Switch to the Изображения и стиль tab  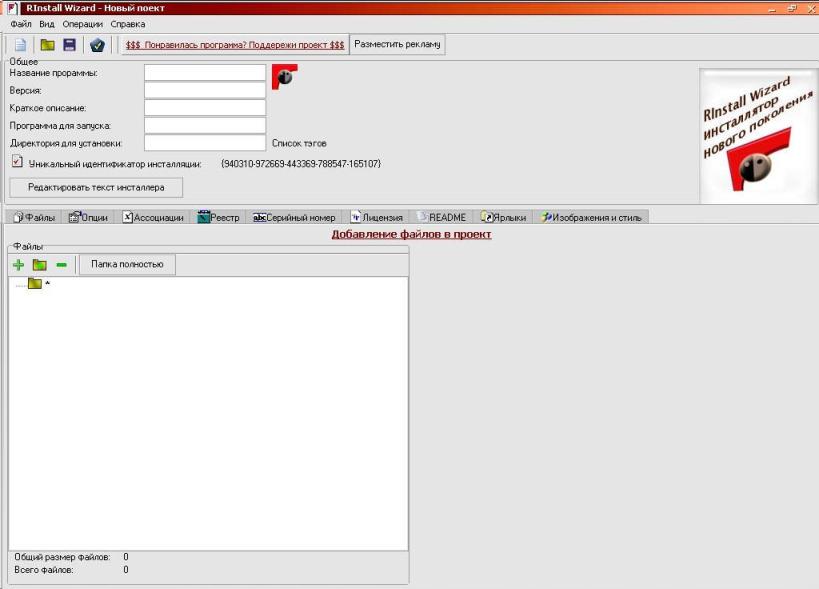tap(591, 217)
